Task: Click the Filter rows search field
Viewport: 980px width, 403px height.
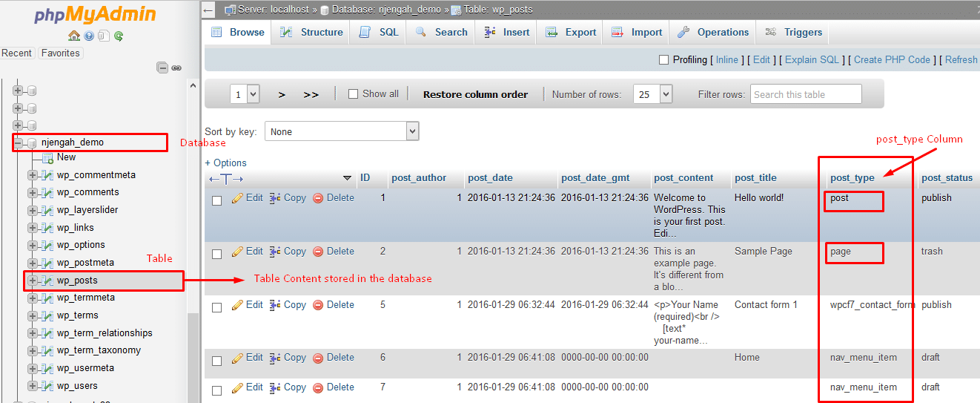Action: tap(806, 94)
